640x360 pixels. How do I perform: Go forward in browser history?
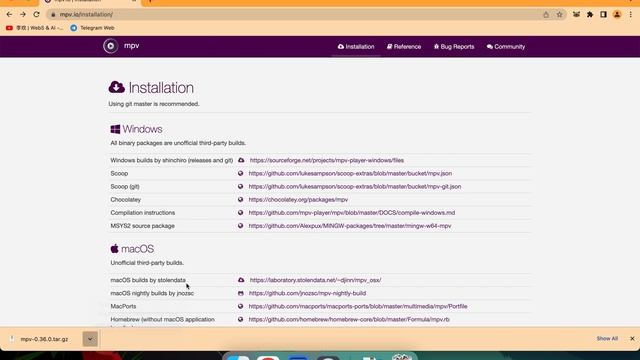click(x=23, y=14)
